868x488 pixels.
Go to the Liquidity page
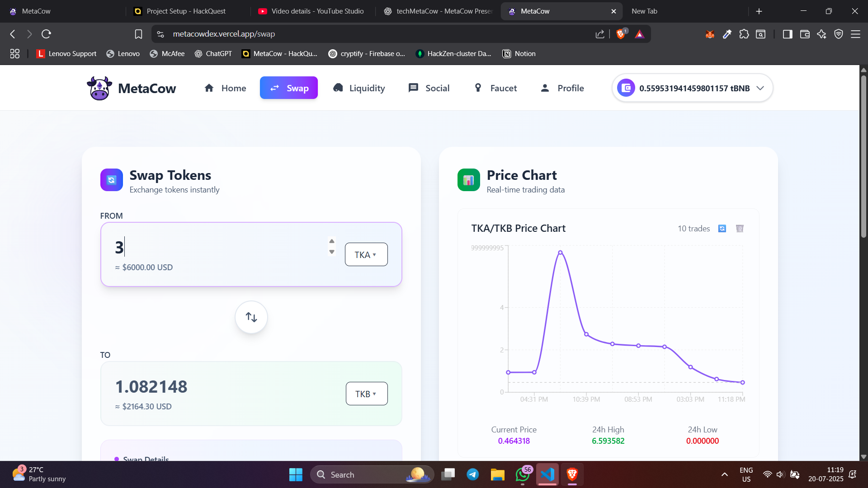(x=359, y=88)
